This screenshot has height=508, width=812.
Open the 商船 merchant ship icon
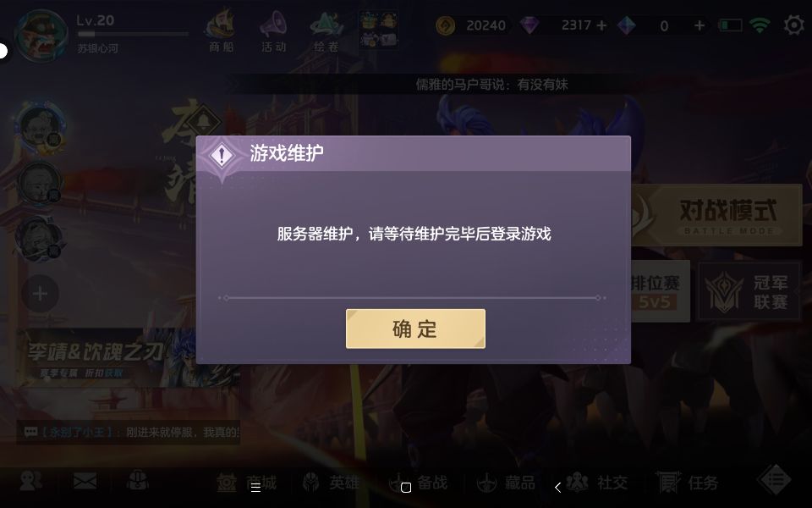coord(221,31)
